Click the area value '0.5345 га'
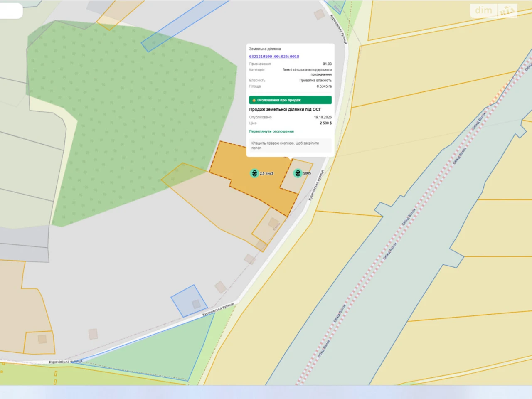Screen dimensions: 532x399 click(324, 86)
